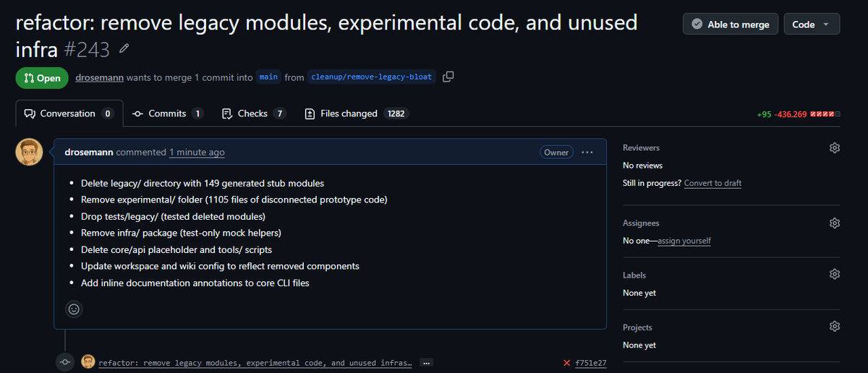Click the drosemann name in comment header

pos(89,153)
